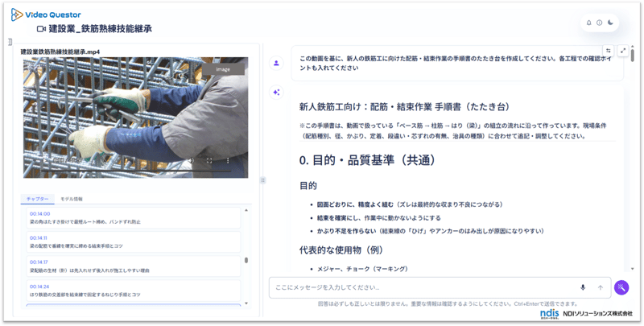Toggle dark mode with the moon icon
The height and width of the screenshot is (326, 644).
611,23
